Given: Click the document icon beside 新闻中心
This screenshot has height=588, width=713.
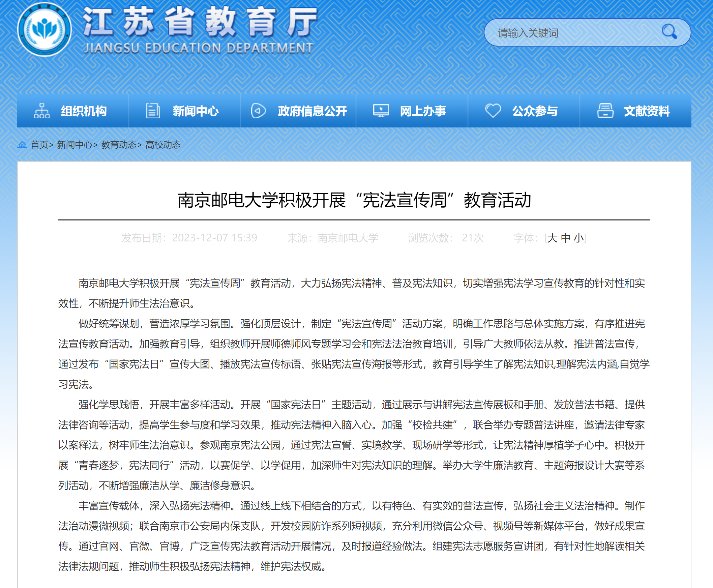Looking at the screenshot, I should (153, 111).
